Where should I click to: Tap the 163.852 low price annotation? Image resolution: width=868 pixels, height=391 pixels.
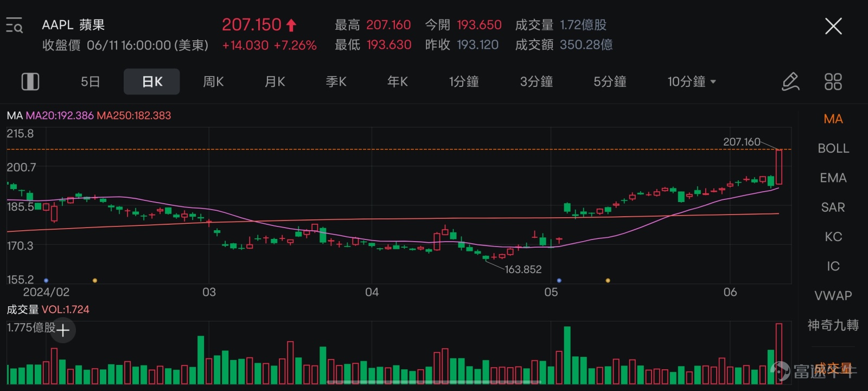[x=523, y=269]
